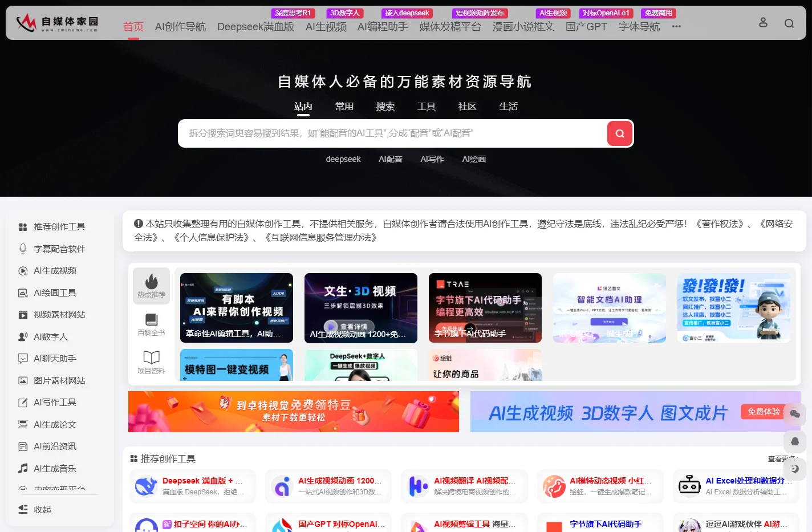Select 百科全书 book icon tab
Image resolution: width=812 pixels, height=532 pixels.
coord(152,324)
